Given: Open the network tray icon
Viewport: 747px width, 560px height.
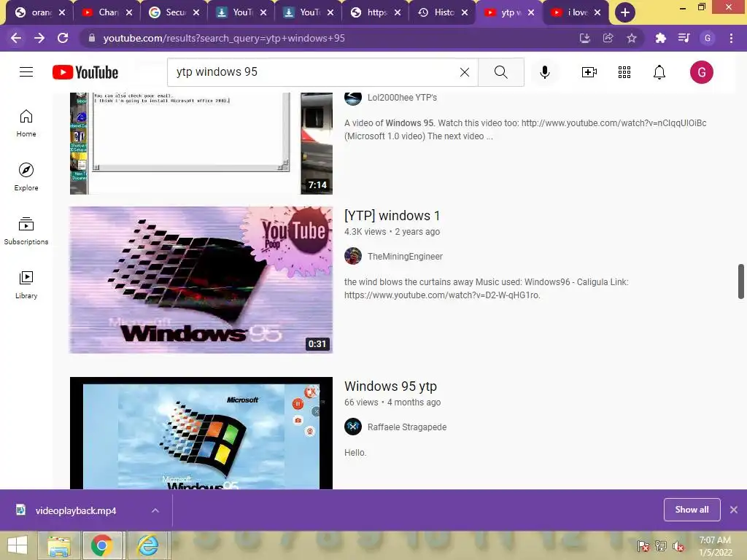Looking at the screenshot, I should click(x=661, y=545).
